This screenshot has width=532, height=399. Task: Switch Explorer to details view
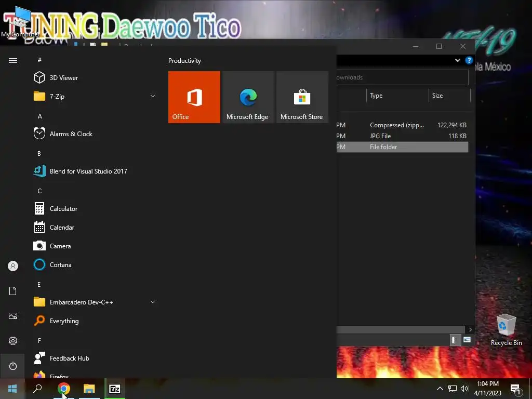[454, 340]
